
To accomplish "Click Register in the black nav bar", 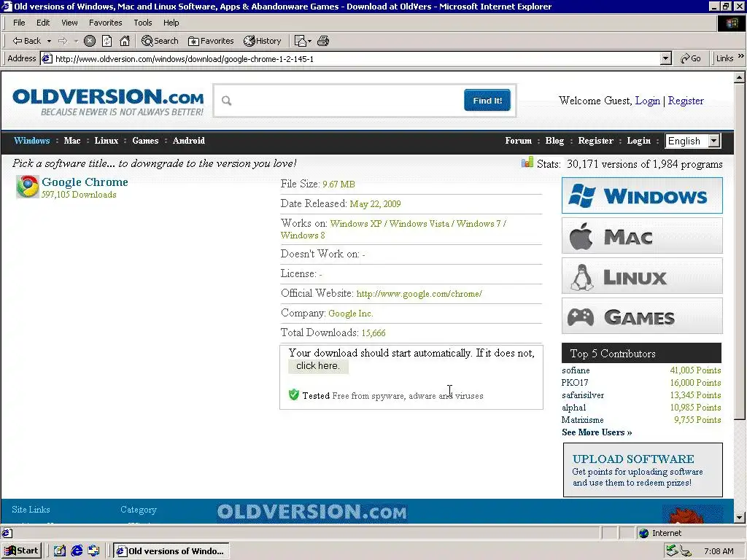I will pos(595,141).
